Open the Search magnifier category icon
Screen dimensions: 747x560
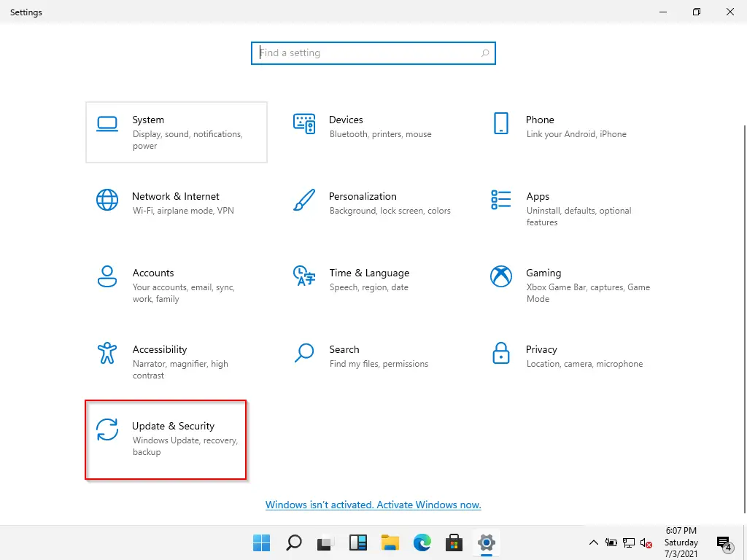304,354
